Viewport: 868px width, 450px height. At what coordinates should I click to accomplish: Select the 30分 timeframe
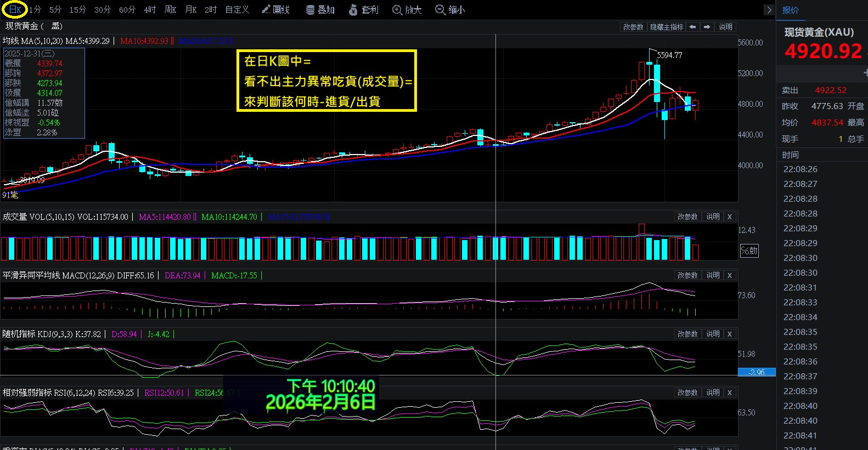tap(102, 9)
